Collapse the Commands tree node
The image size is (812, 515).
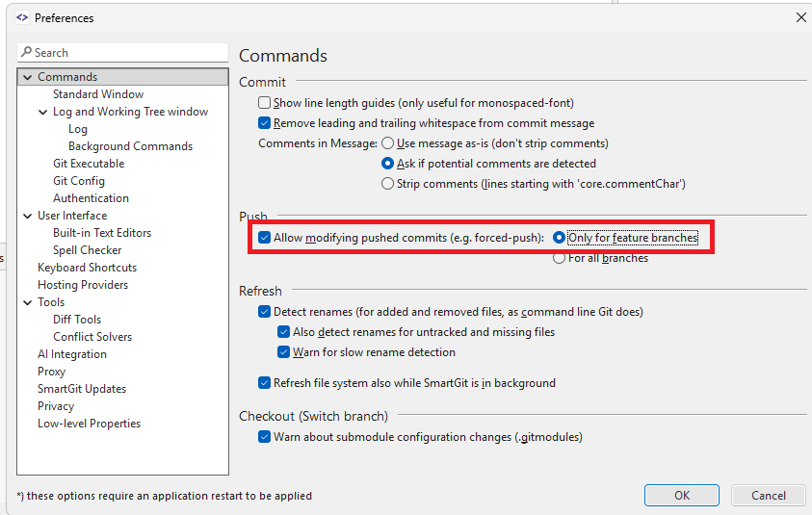click(x=27, y=77)
